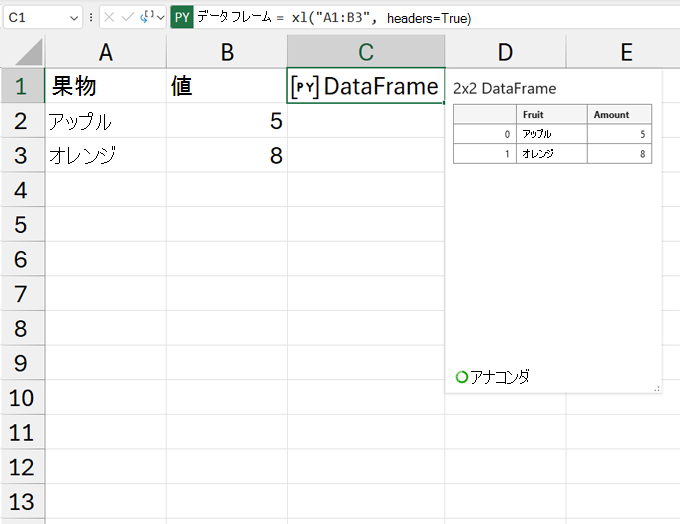The image size is (680, 524).
Task: Select row 5 header
Action: (x=22, y=224)
